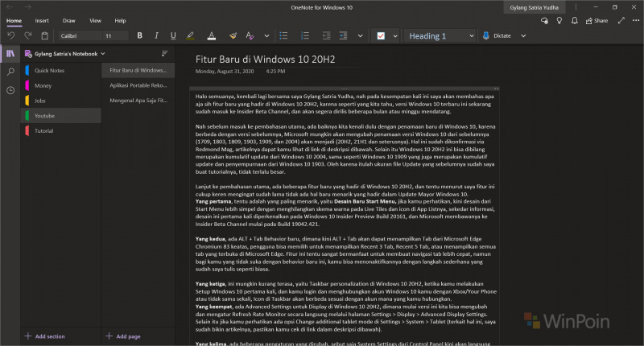
Task: Toggle Italic formatting
Action: (156, 35)
